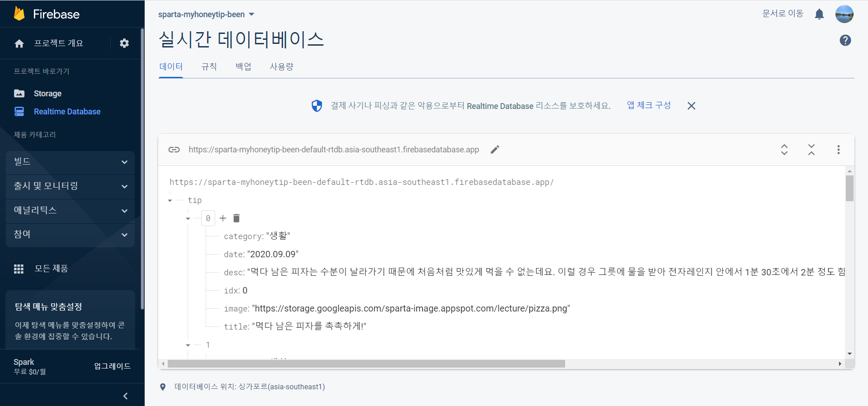The width and height of the screenshot is (868, 406).
Task: Expand the 빌드 category
Action: click(70, 162)
